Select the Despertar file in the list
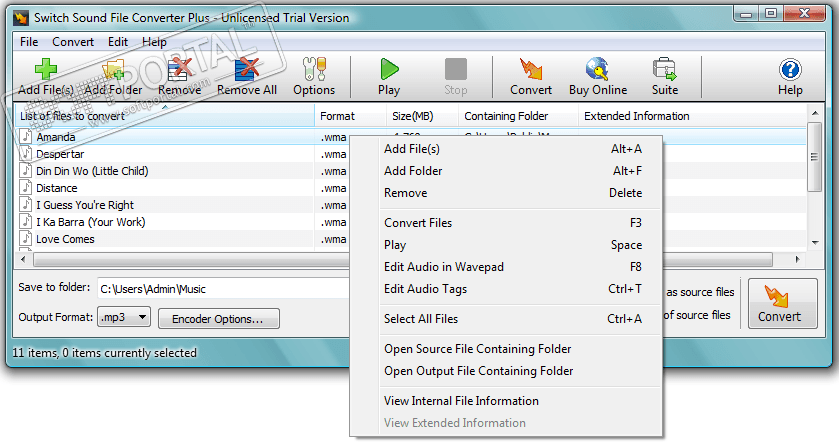Viewport: 839px width, 443px height. [60, 154]
